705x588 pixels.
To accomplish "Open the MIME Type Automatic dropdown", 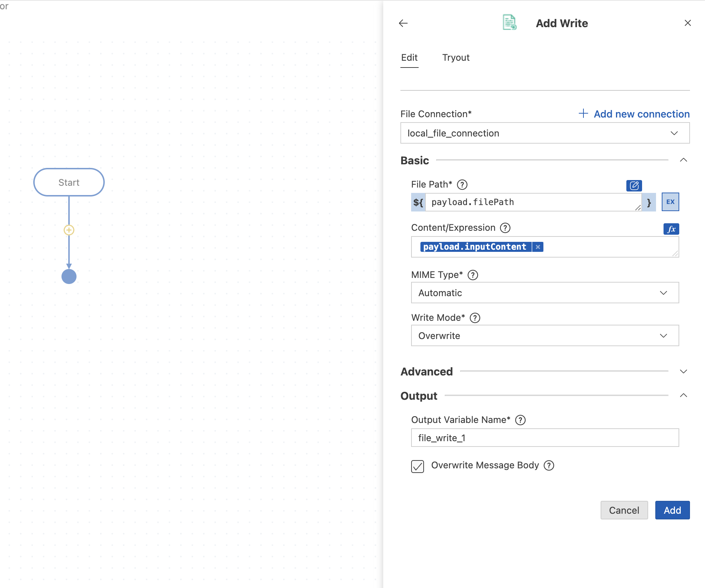I will [545, 293].
